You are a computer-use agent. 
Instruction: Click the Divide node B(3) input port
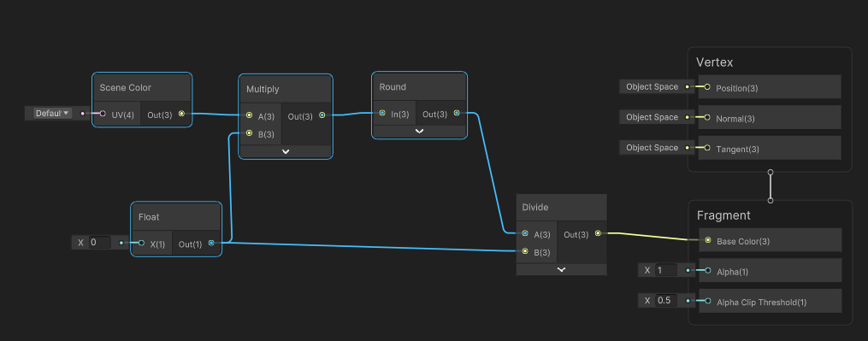[525, 251]
